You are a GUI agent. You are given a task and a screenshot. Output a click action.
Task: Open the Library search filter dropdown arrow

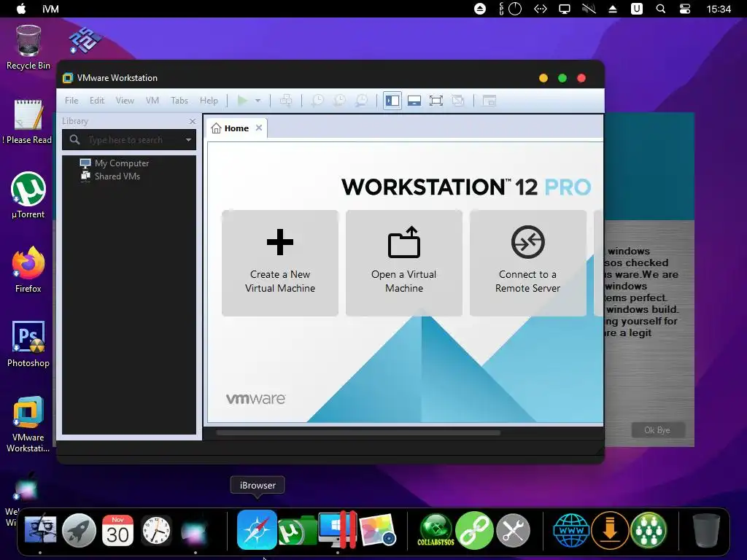click(x=189, y=140)
